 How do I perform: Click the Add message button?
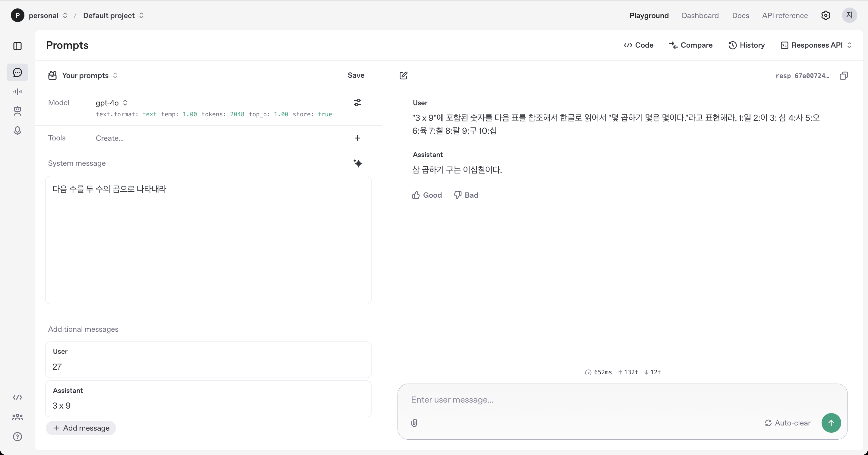coord(81,428)
